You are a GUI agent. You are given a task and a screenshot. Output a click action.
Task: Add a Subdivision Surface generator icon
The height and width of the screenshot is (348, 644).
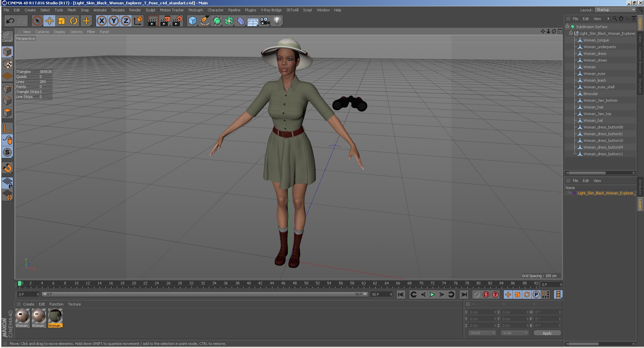point(217,21)
